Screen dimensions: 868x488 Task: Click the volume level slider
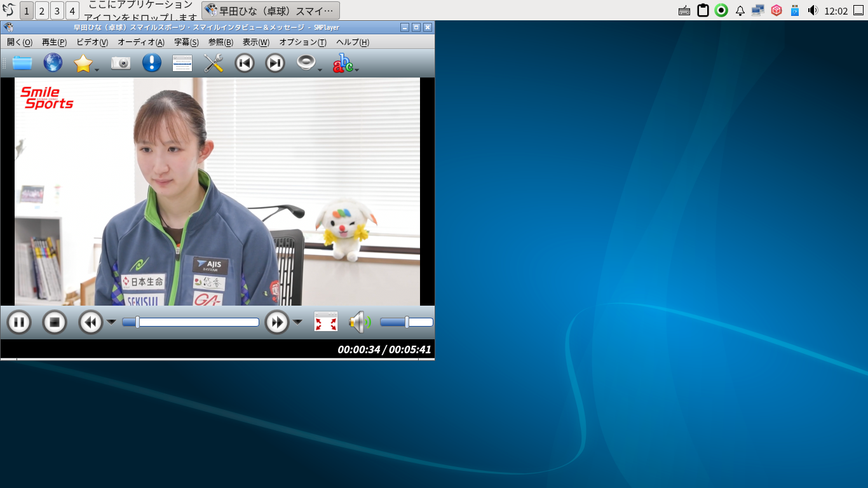tap(406, 322)
